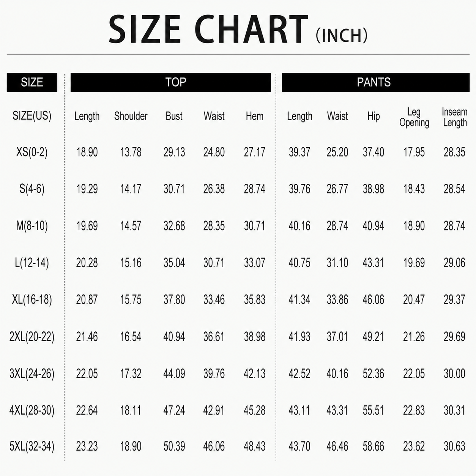Select the XS(0-2) size row label
The image size is (476, 476).
(32, 152)
